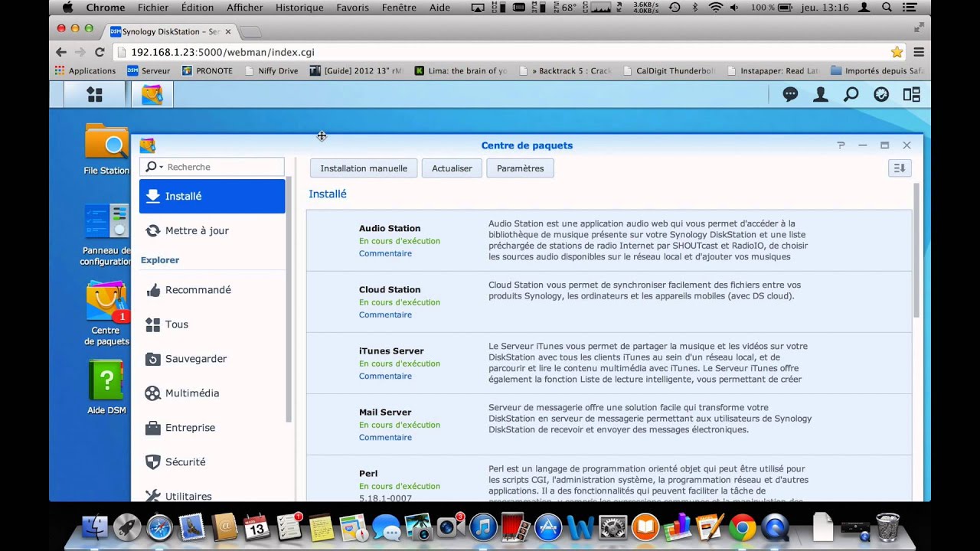Open Google Chrome from the dock

pos(742,527)
